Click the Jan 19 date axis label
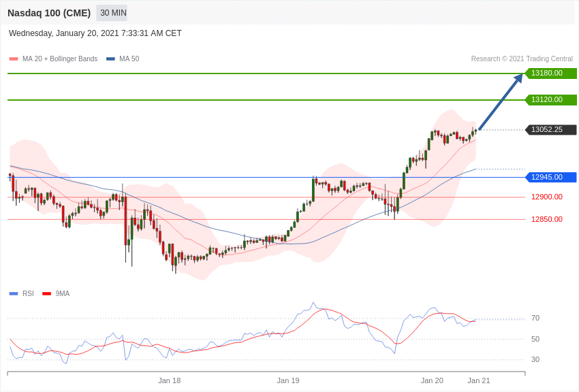 (x=288, y=380)
